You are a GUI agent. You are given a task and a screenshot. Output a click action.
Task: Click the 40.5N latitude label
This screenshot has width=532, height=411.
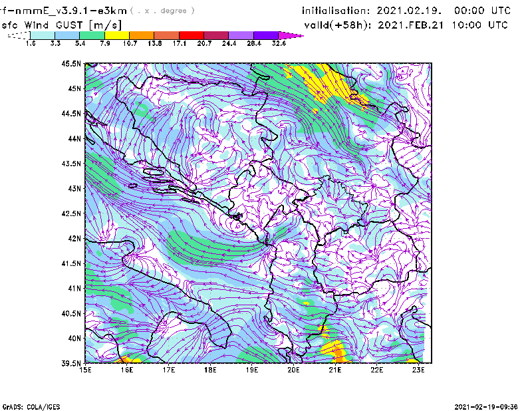coord(71,313)
